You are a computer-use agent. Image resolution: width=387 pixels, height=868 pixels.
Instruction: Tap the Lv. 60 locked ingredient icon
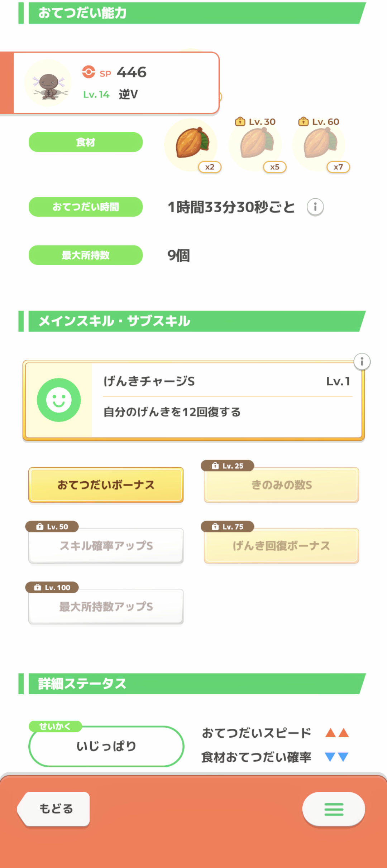click(319, 144)
